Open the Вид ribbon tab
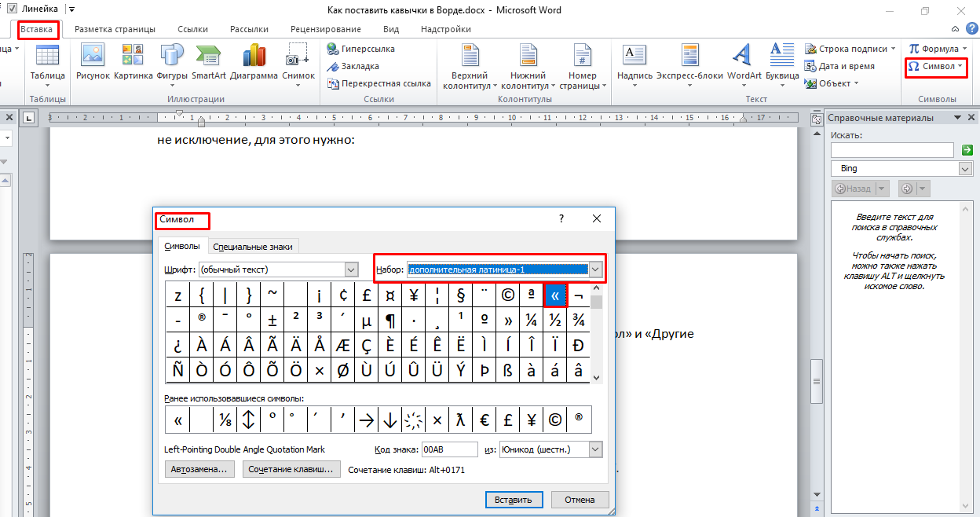 [x=391, y=29]
